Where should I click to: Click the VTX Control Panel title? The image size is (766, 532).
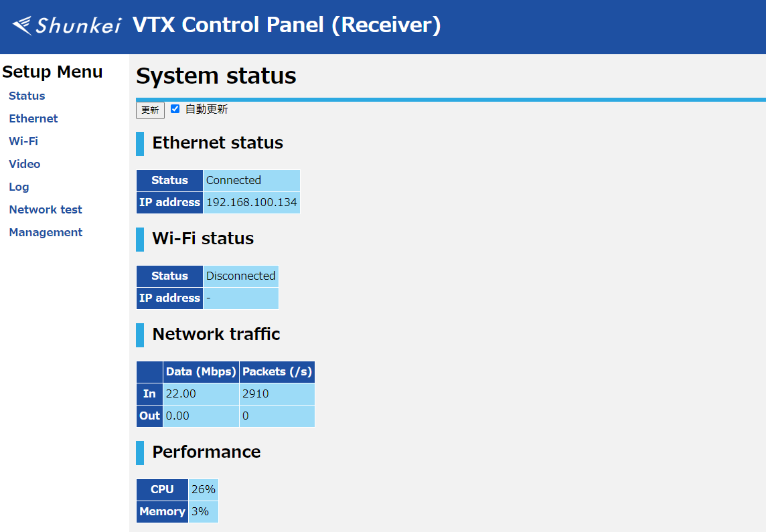coord(287,25)
